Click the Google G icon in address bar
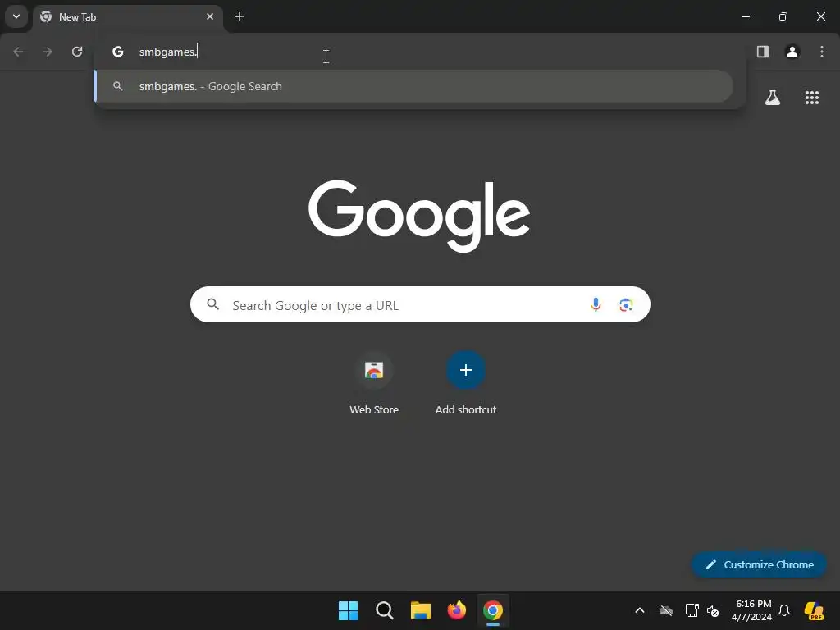 118,52
